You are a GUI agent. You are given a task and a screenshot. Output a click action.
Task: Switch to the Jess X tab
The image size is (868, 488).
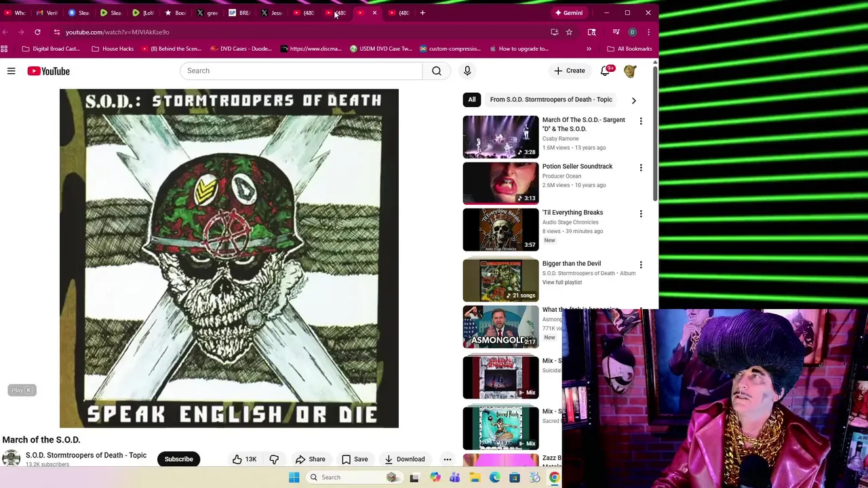271,13
